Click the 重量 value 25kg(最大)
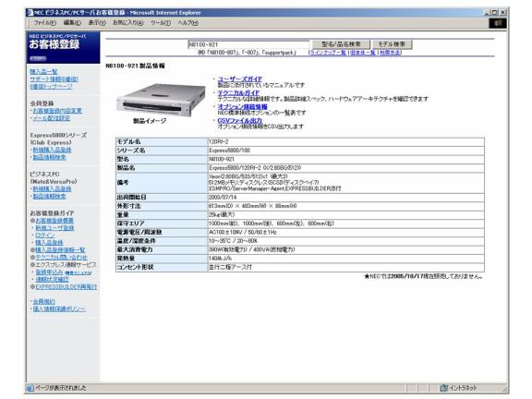The image size is (532, 399). 222,215
